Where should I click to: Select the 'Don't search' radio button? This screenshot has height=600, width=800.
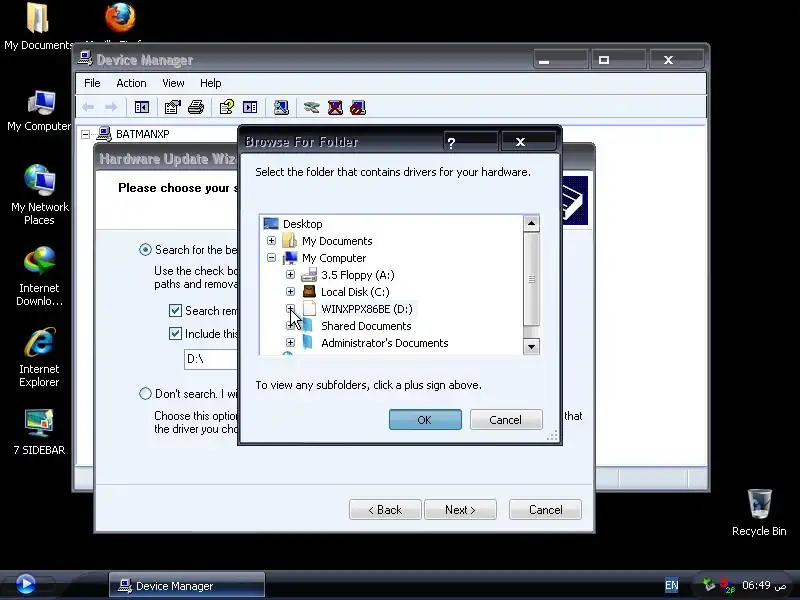click(145, 393)
